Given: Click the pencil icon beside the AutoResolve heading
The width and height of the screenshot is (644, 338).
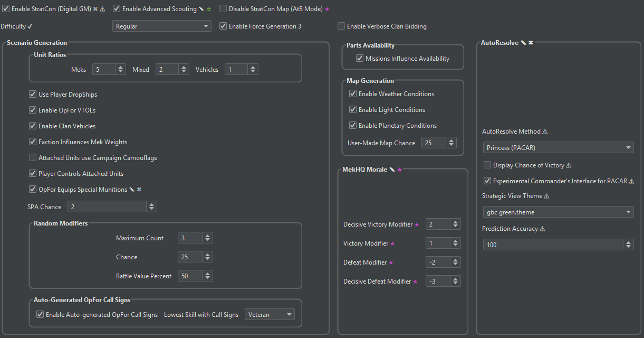Looking at the screenshot, I should click(x=523, y=43).
